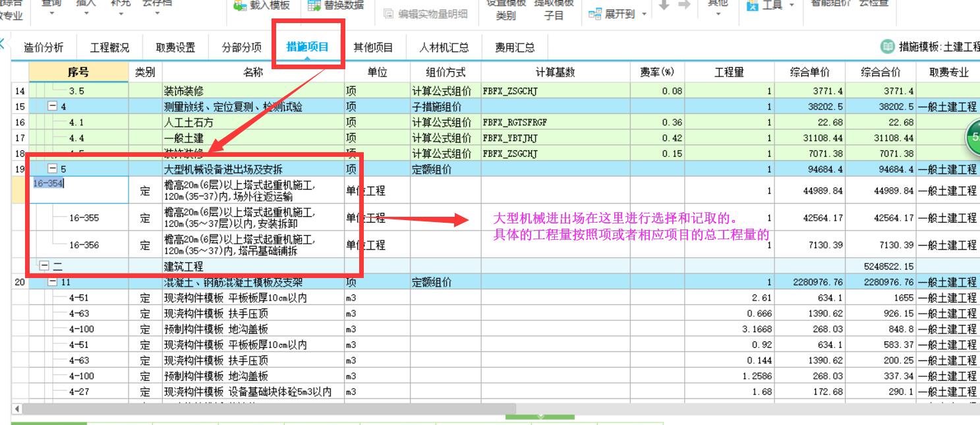
Task: Click the 序号 column header
Action: coord(78,72)
